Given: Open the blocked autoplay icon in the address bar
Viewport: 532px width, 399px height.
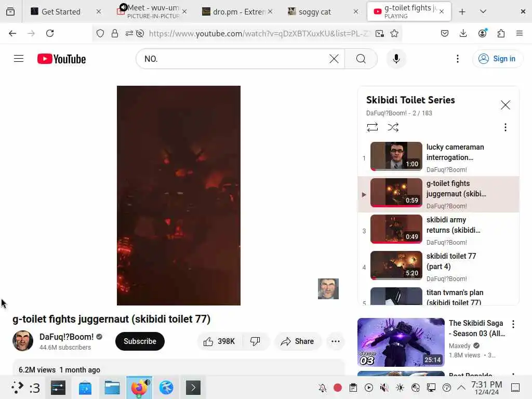Looking at the screenshot, I should (140, 33).
